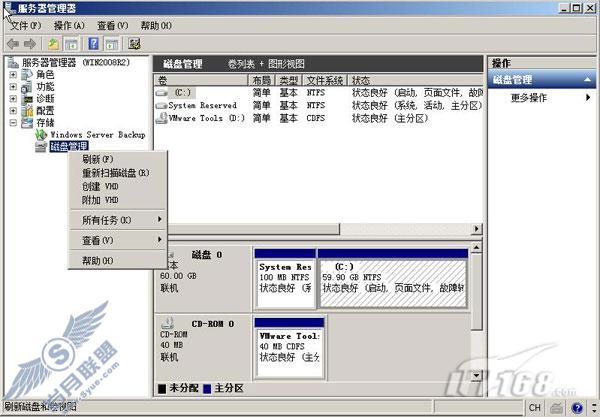Click the blue 主分区 legend swatch

click(207, 389)
